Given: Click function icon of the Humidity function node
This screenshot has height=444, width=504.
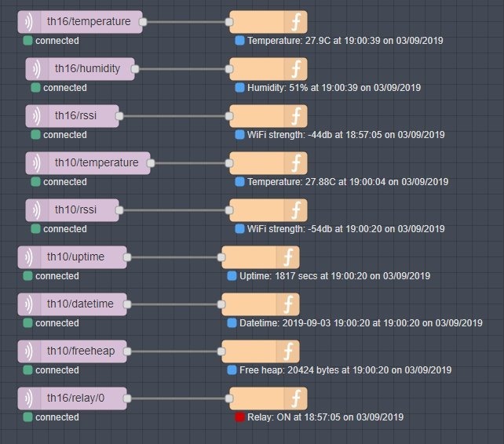Looking at the screenshot, I should tap(296, 69).
